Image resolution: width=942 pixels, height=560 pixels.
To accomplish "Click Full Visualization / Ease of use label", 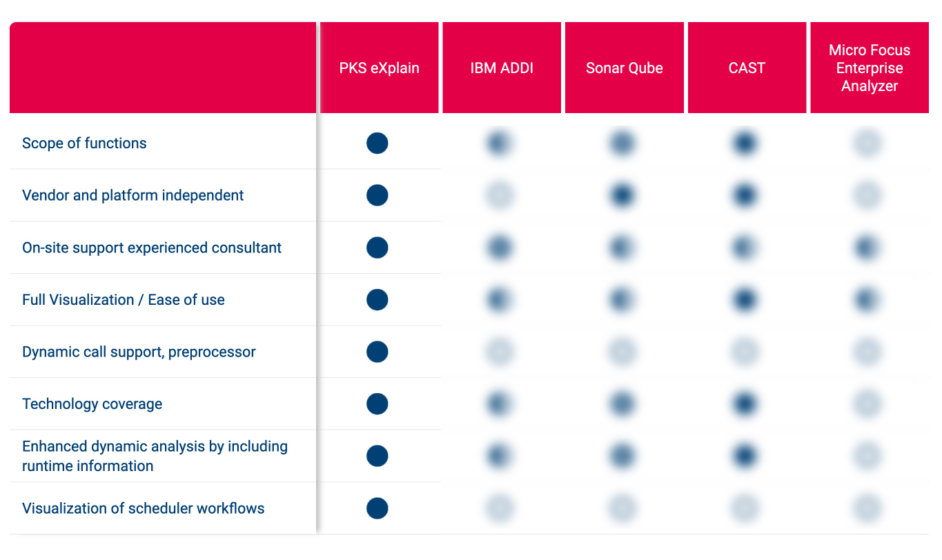I will (x=124, y=300).
